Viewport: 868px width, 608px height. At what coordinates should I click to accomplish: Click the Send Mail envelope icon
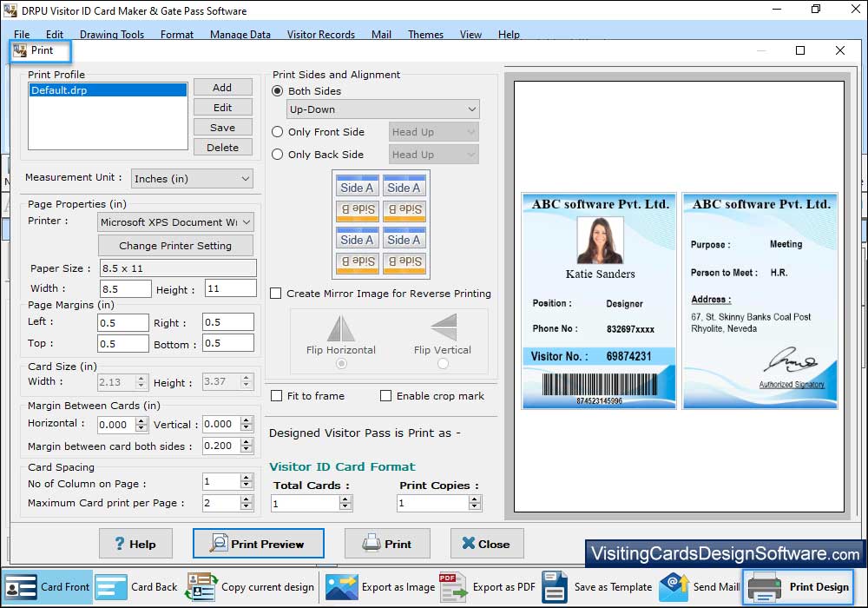674,587
